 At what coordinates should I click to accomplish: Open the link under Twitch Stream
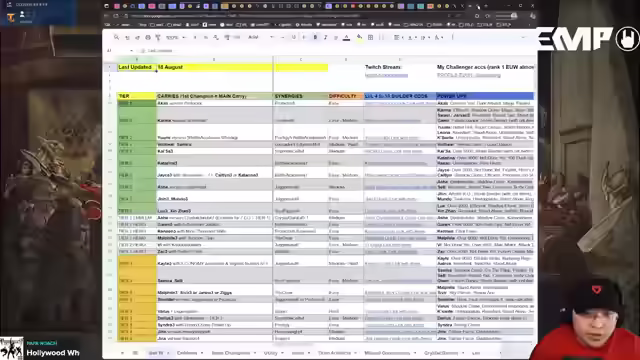tap(386, 76)
